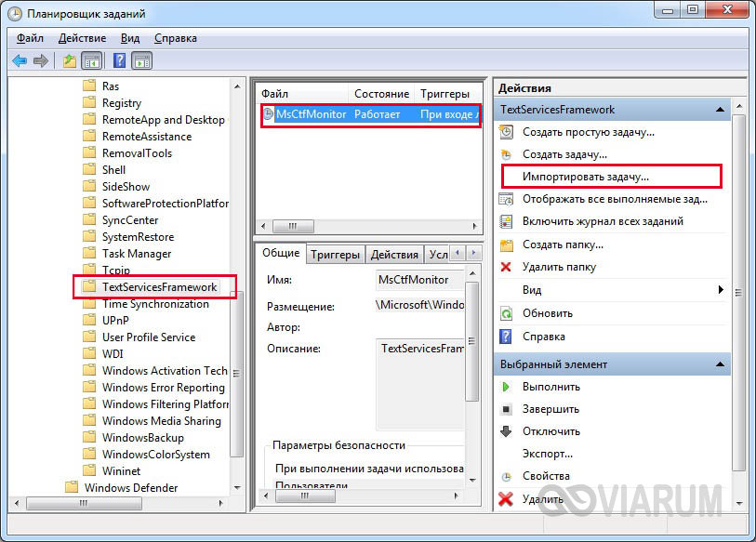Click Отключить action label
The image size is (756, 542).
coord(551,431)
